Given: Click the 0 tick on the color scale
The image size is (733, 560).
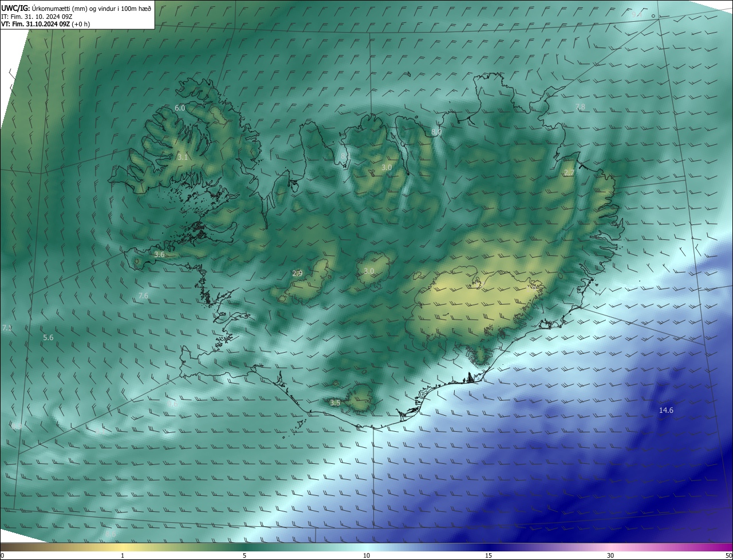Looking at the screenshot, I should click(2, 555).
